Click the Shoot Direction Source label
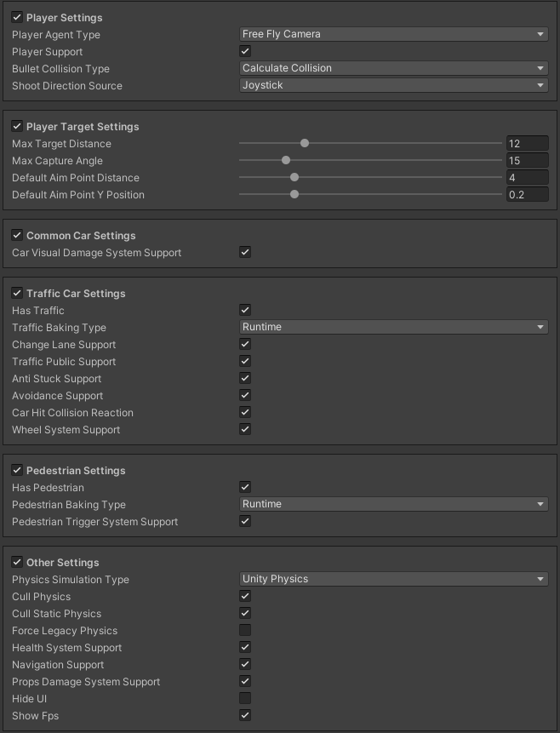The width and height of the screenshot is (560, 733). [67, 85]
